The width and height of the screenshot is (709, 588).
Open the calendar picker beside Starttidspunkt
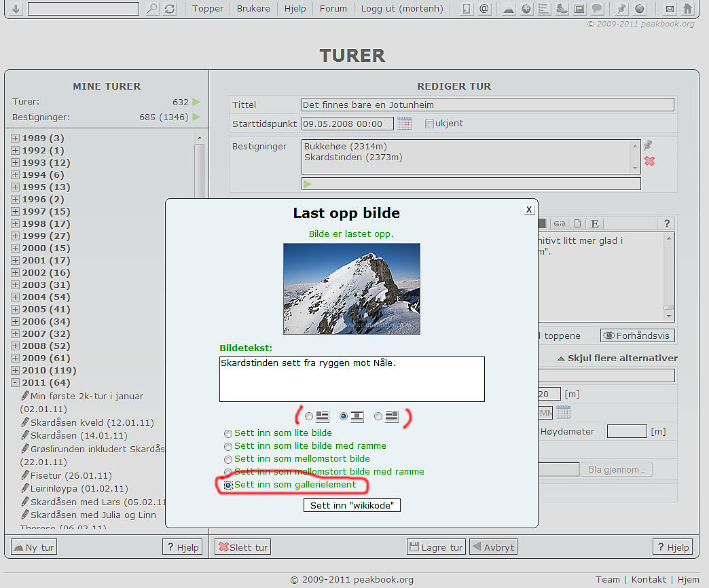pos(404,124)
